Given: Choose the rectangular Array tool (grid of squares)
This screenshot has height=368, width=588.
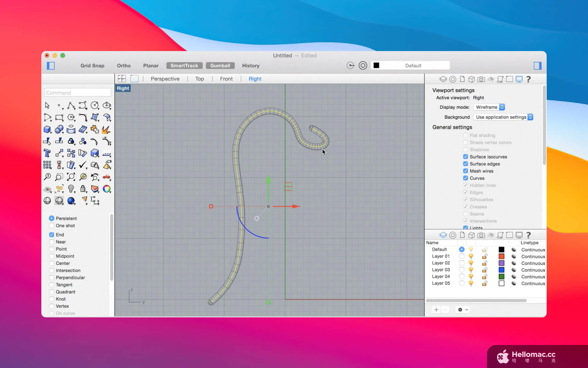Looking at the screenshot, I should (47, 165).
